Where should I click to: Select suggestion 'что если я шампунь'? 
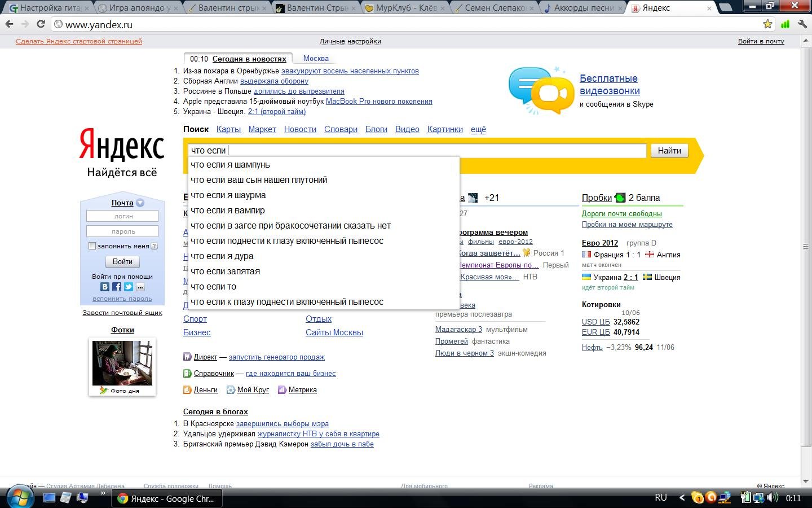tap(324, 165)
